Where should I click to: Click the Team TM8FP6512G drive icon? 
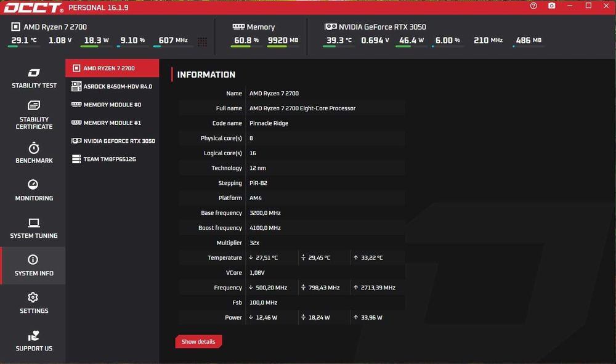click(x=76, y=159)
